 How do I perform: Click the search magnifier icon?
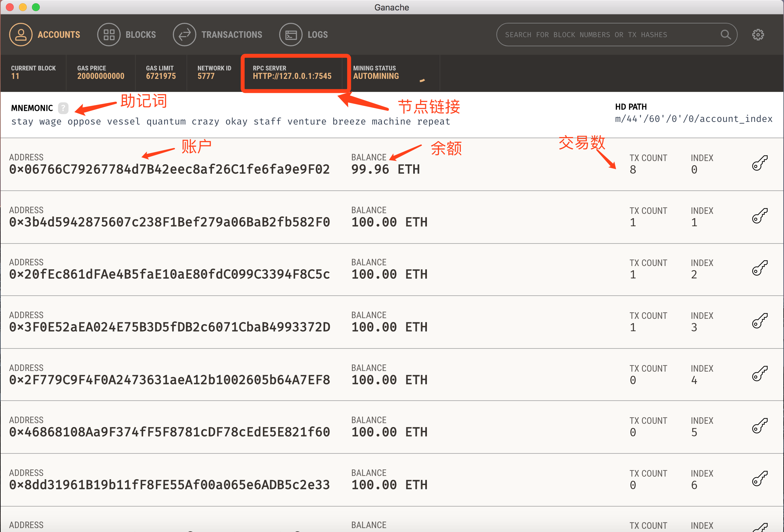(x=725, y=34)
